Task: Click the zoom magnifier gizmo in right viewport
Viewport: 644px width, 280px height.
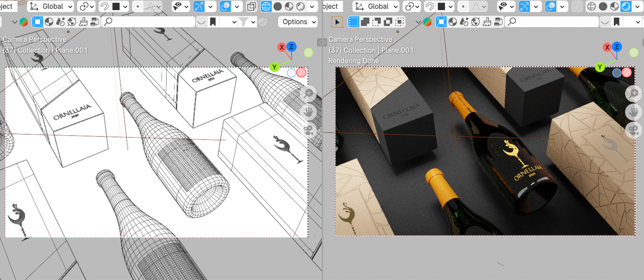Action: coord(633,93)
